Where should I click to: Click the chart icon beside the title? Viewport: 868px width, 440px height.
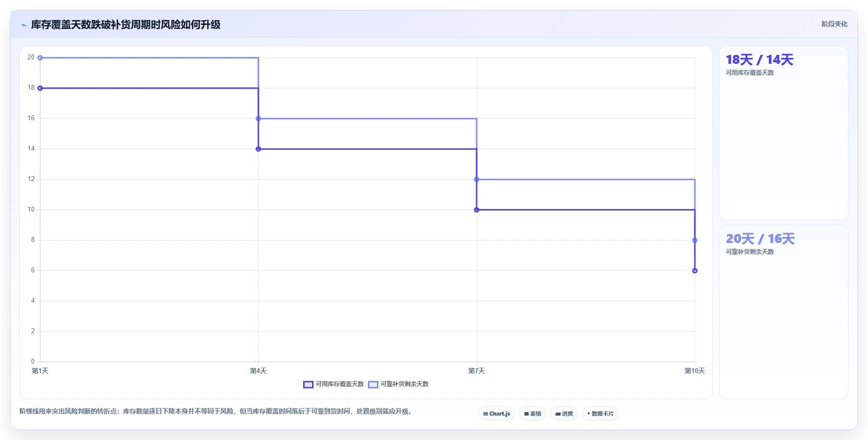(x=23, y=25)
